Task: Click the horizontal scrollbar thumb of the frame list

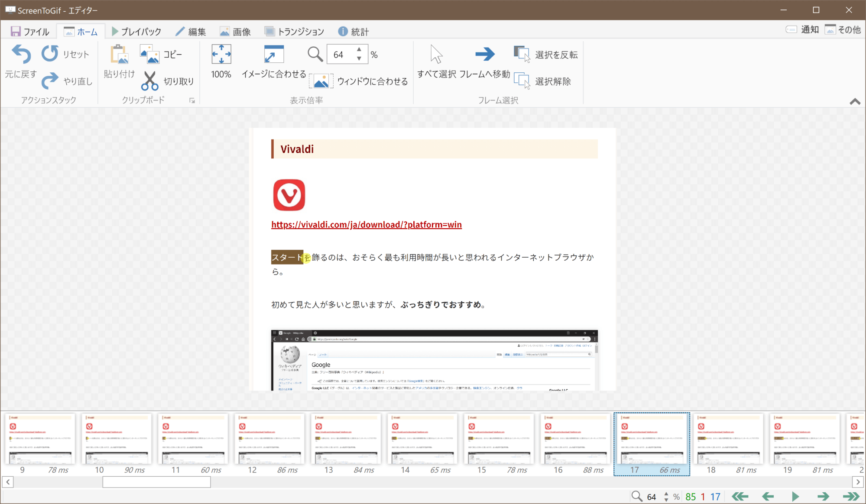Action: point(156,482)
